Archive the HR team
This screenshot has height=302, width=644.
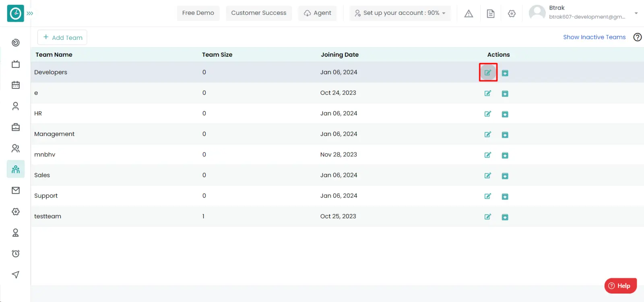pyautogui.click(x=505, y=114)
